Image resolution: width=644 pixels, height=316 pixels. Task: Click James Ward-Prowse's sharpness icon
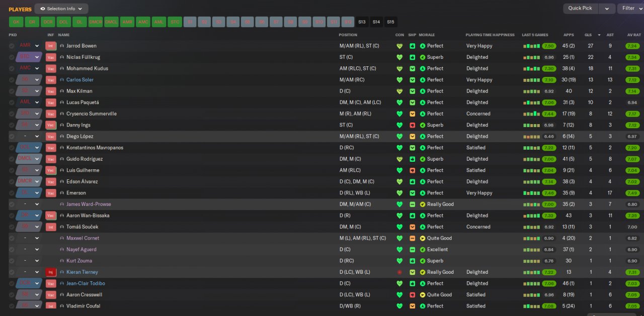pos(413,204)
